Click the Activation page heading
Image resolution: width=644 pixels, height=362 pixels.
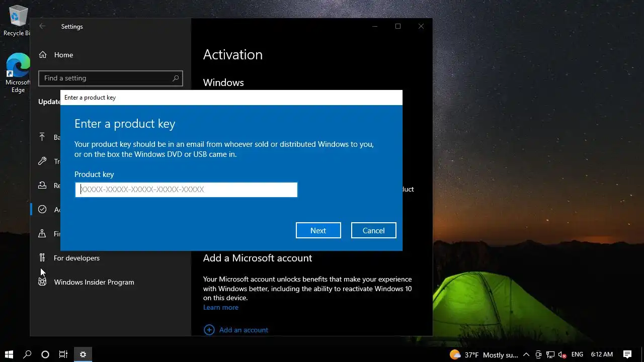coord(233,54)
